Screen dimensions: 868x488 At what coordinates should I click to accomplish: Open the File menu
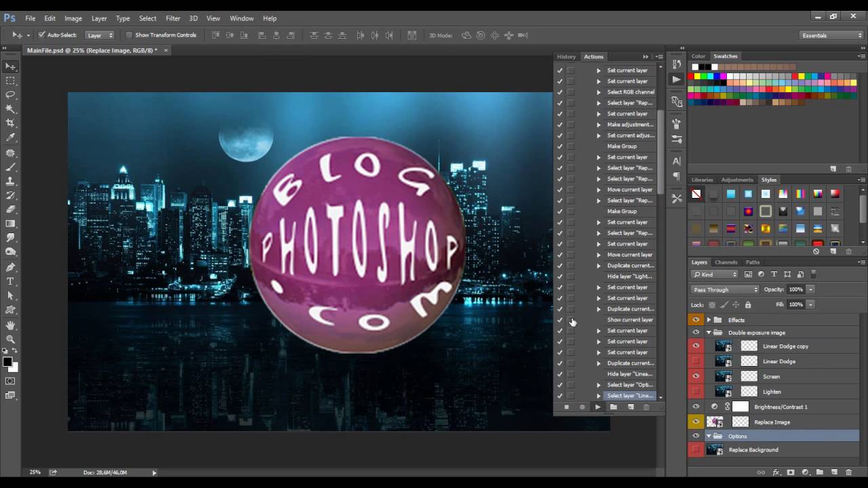point(31,18)
